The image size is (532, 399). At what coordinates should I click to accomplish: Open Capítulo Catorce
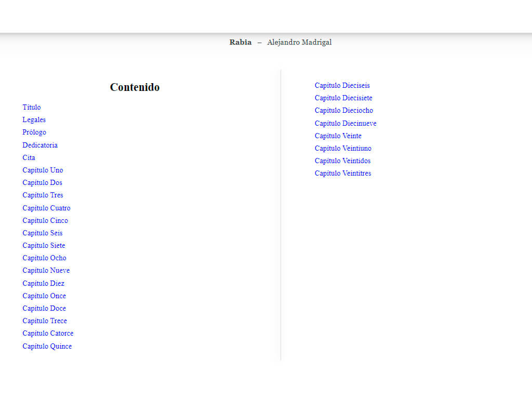48,334
